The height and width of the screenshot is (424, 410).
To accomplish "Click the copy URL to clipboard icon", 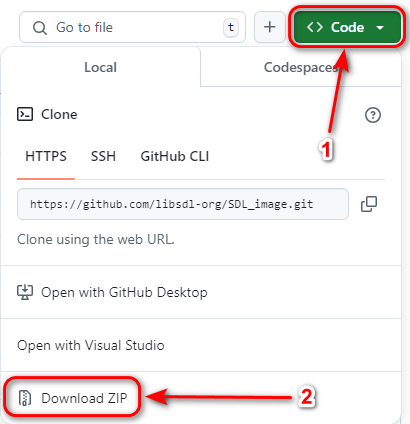I will (x=369, y=204).
